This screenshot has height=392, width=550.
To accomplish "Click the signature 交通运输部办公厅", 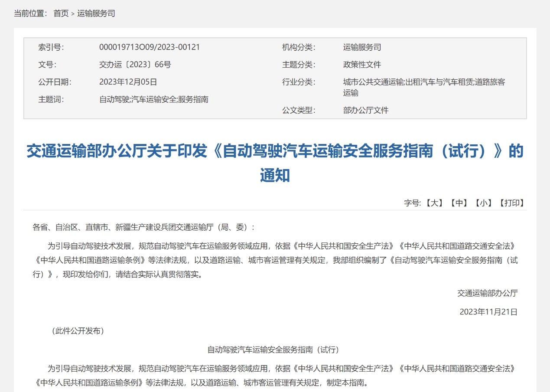I will (488, 293).
